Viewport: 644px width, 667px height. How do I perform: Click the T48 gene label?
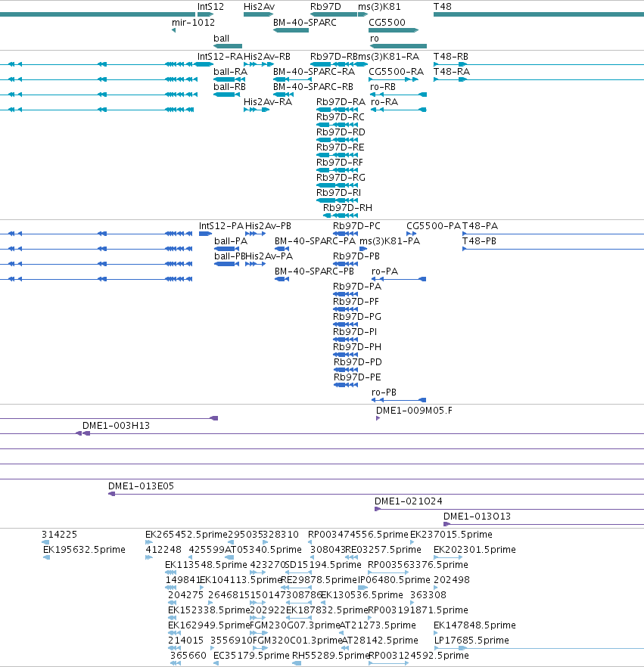[x=443, y=7]
